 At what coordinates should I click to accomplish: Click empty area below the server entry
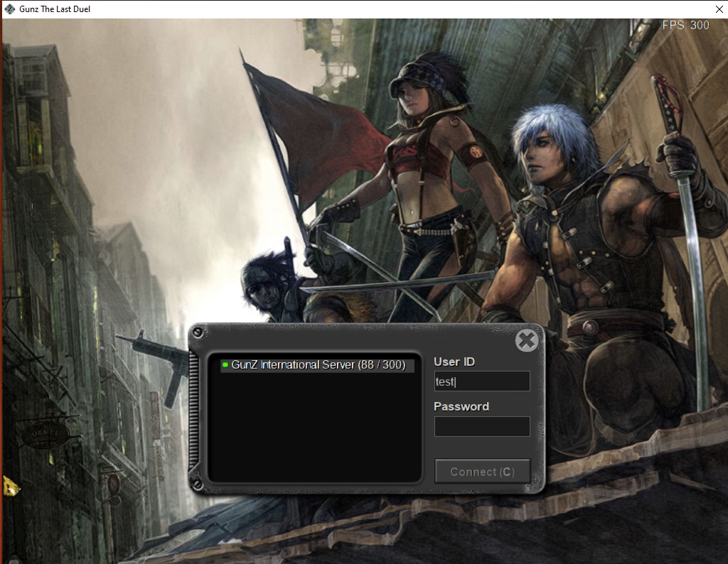coord(316,426)
